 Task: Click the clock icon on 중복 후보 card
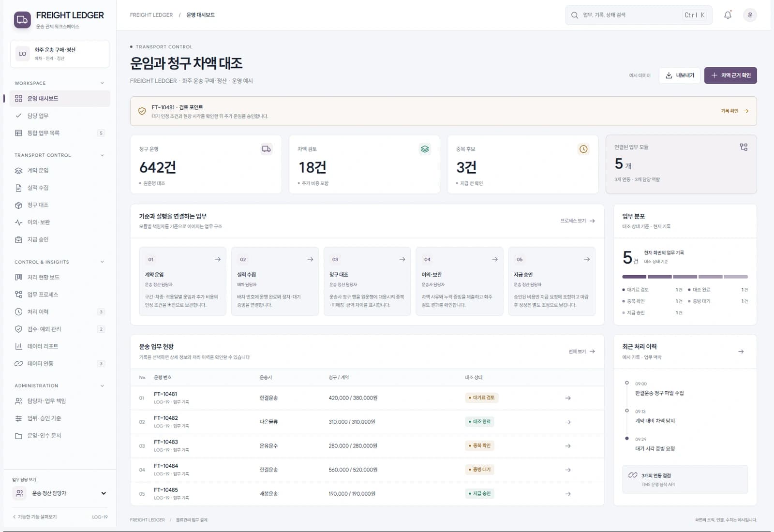(583, 149)
